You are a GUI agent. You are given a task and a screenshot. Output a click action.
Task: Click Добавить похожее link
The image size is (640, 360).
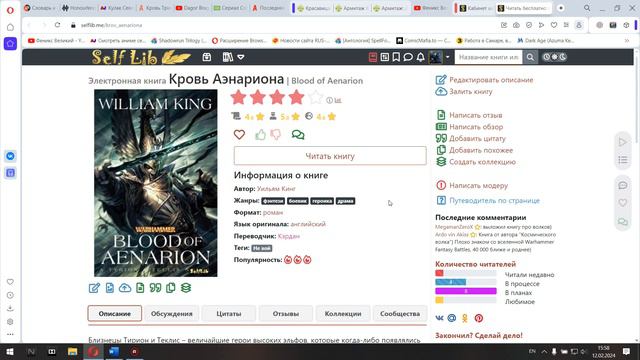coord(481,150)
